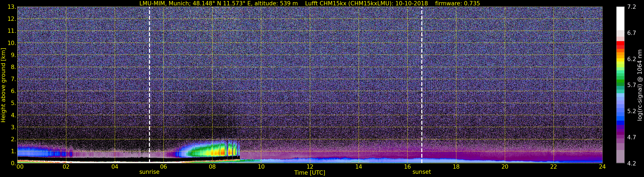
Task: Click the time axis tick '04'
Action: [x=115, y=167]
